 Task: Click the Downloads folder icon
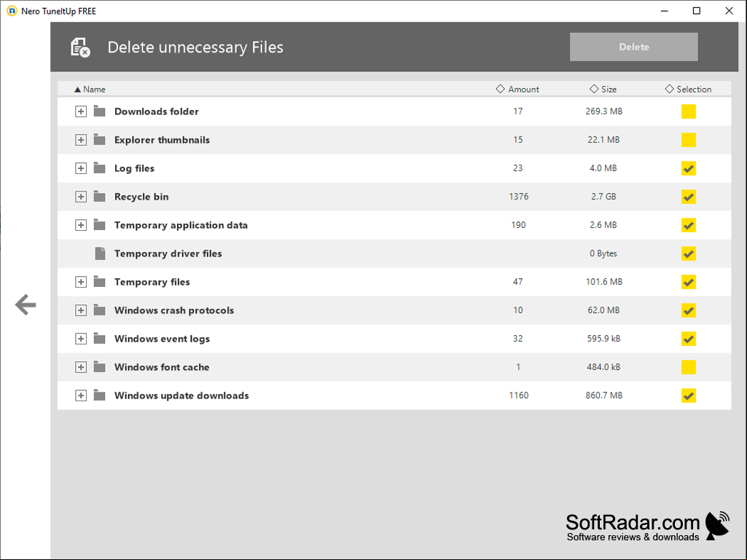tap(100, 111)
